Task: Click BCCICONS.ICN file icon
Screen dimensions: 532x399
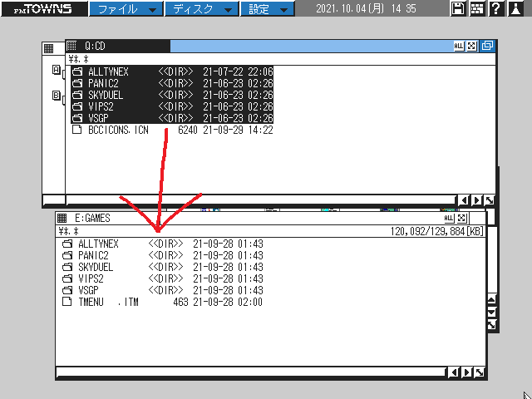Action: pyautogui.click(x=77, y=130)
